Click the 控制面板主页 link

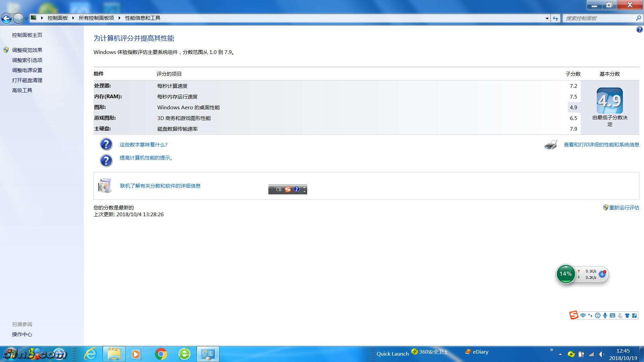pyautogui.click(x=27, y=35)
